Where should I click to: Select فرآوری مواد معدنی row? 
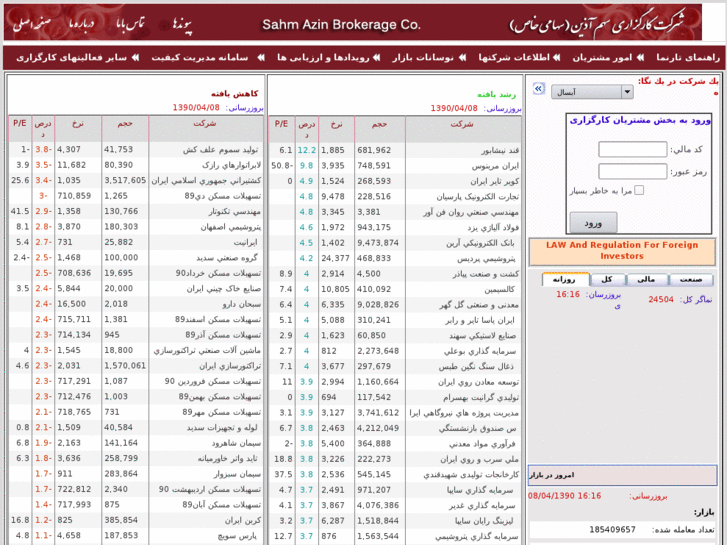(x=395, y=443)
